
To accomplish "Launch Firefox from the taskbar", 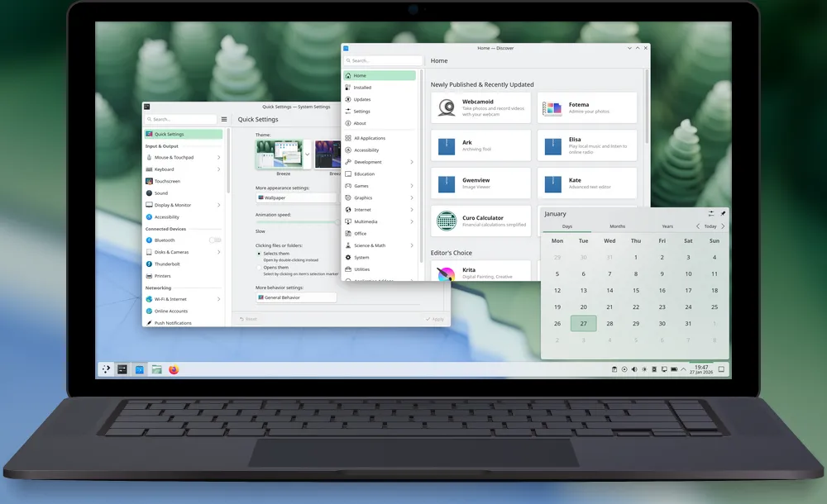I will (x=173, y=369).
